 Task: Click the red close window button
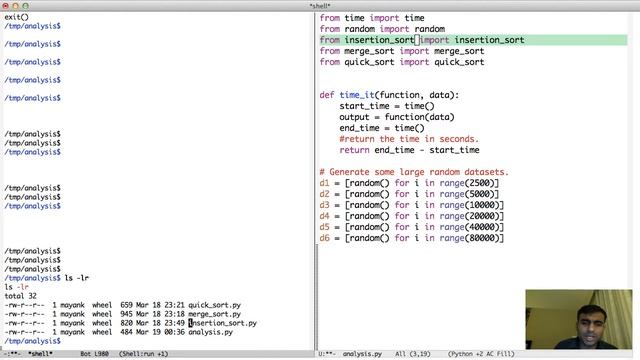(5, 6)
